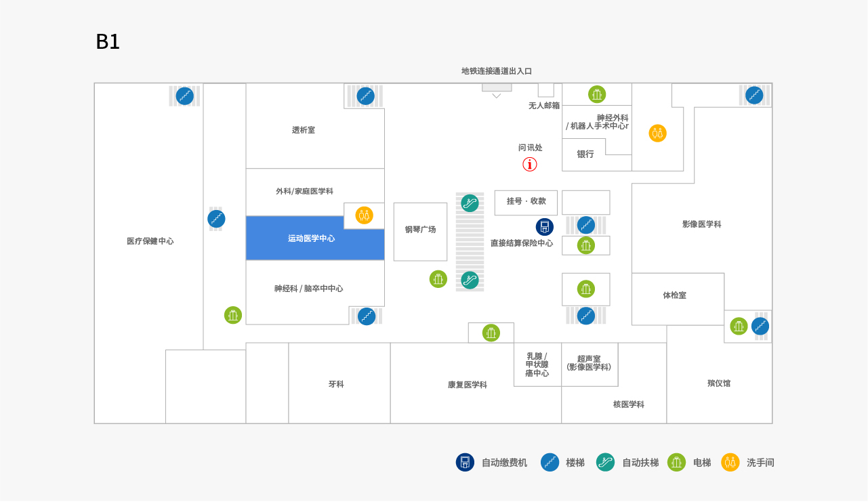
Task: Select the highlighted 运动医学中心 room
Action: pyautogui.click(x=315, y=238)
